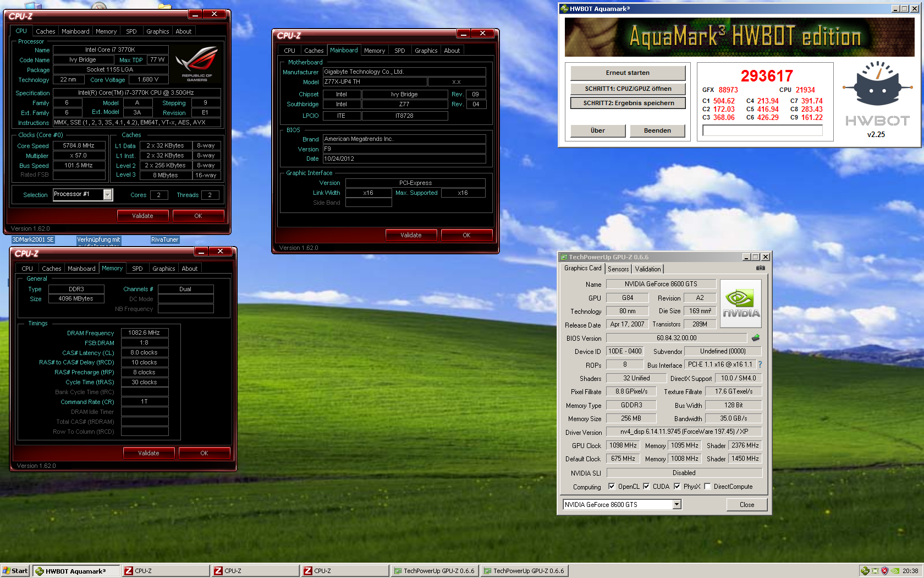Click the Z77X-UP4 TH model field
The width and height of the screenshot is (924, 578).
click(x=375, y=81)
